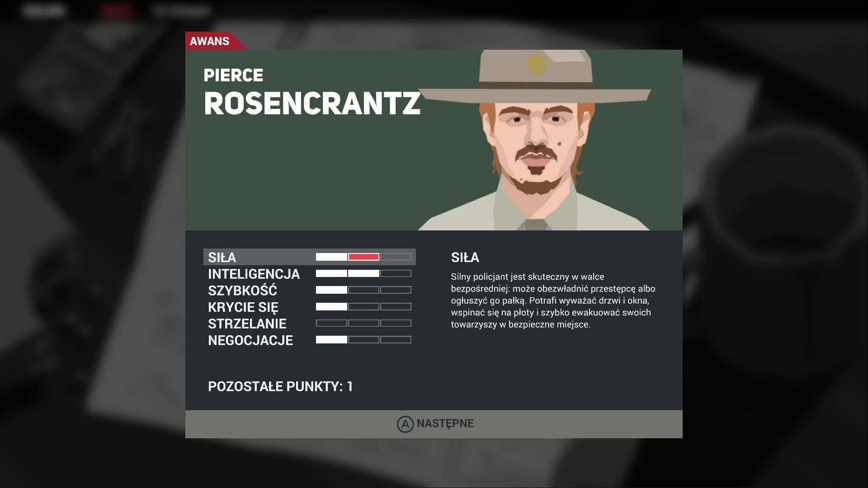Select the Strzelanie skill row
The height and width of the screenshot is (488, 868).
pos(247,324)
